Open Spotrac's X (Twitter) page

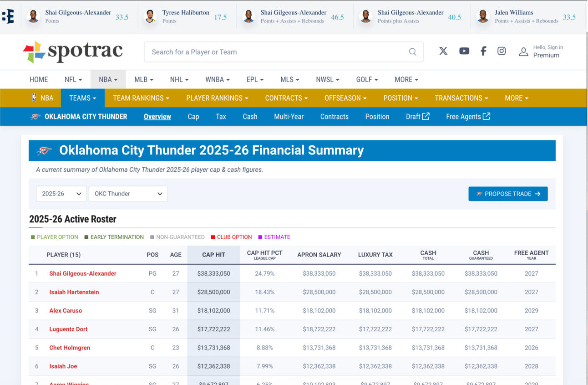[x=443, y=51]
